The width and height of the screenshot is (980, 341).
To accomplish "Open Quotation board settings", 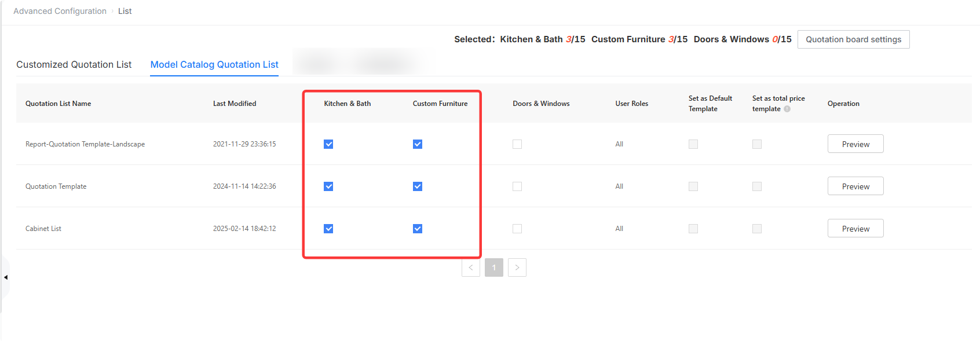I will [854, 39].
